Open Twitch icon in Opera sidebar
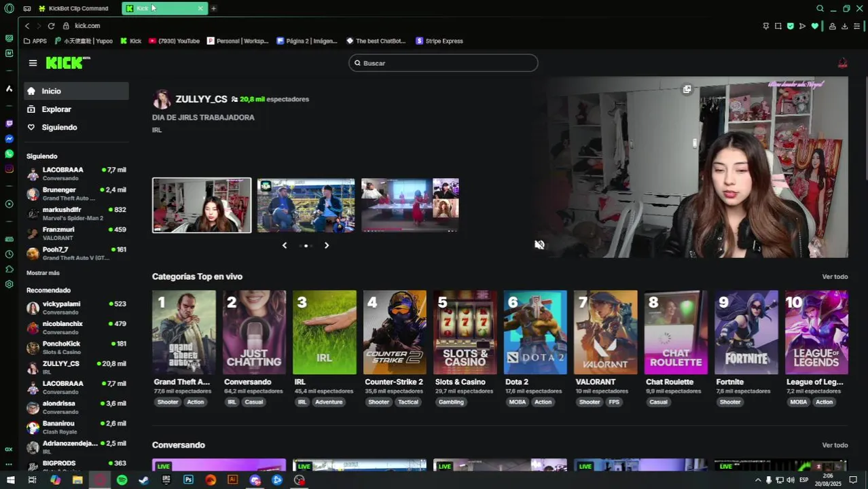The height and width of the screenshot is (489, 868). click(9, 124)
